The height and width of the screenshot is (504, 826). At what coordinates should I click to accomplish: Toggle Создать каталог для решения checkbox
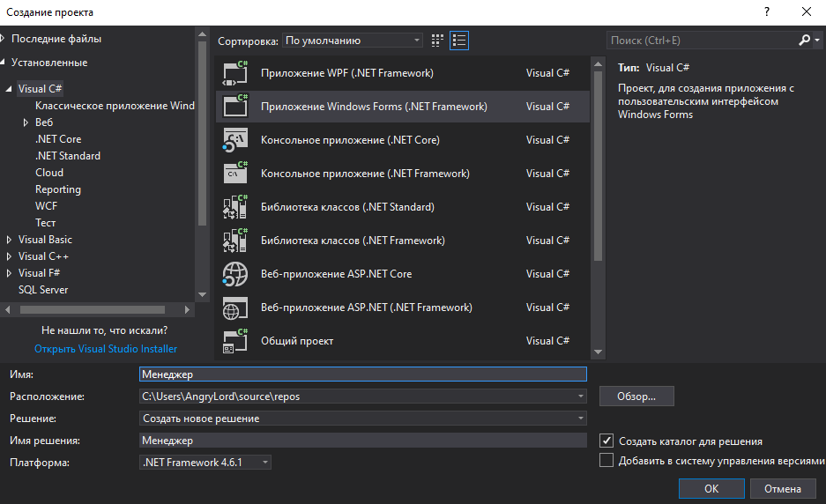(x=606, y=441)
